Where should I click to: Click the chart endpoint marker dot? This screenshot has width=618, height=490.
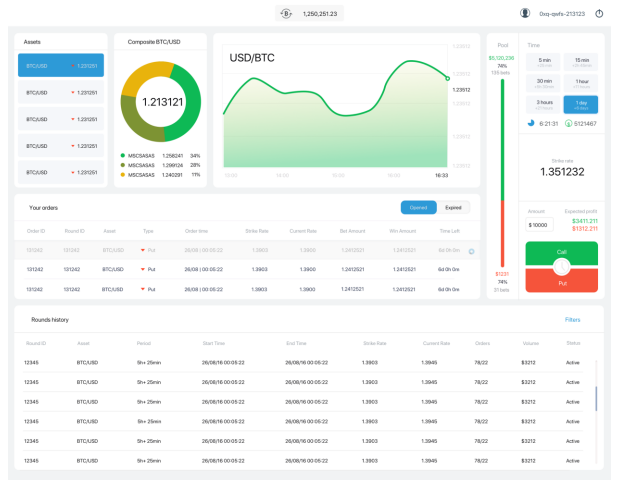point(447,78)
